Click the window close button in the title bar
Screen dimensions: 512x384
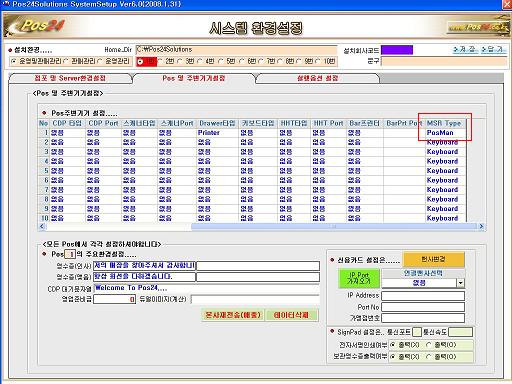507,4
